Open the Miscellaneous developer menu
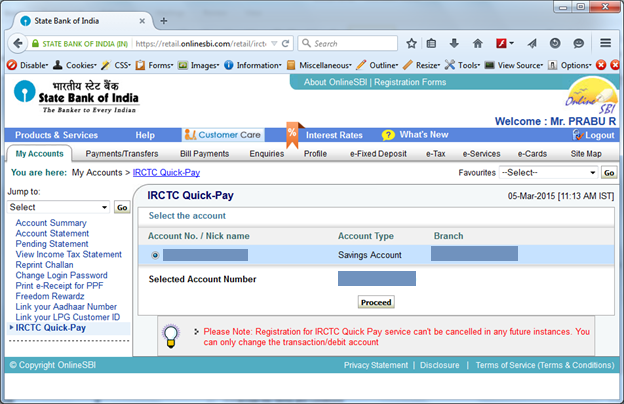Screen dimensions: 624x404 point(319,65)
